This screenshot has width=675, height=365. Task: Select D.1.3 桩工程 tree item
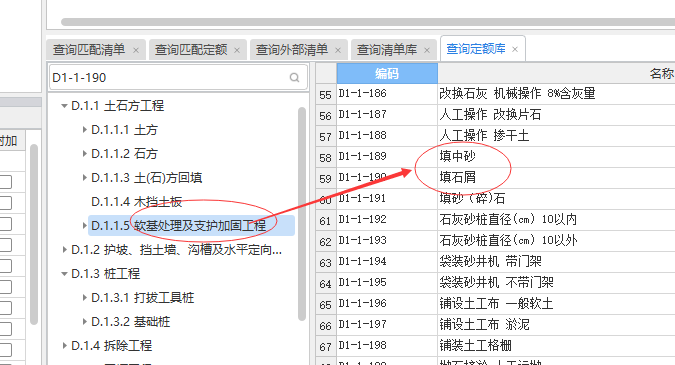pos(105,274)
